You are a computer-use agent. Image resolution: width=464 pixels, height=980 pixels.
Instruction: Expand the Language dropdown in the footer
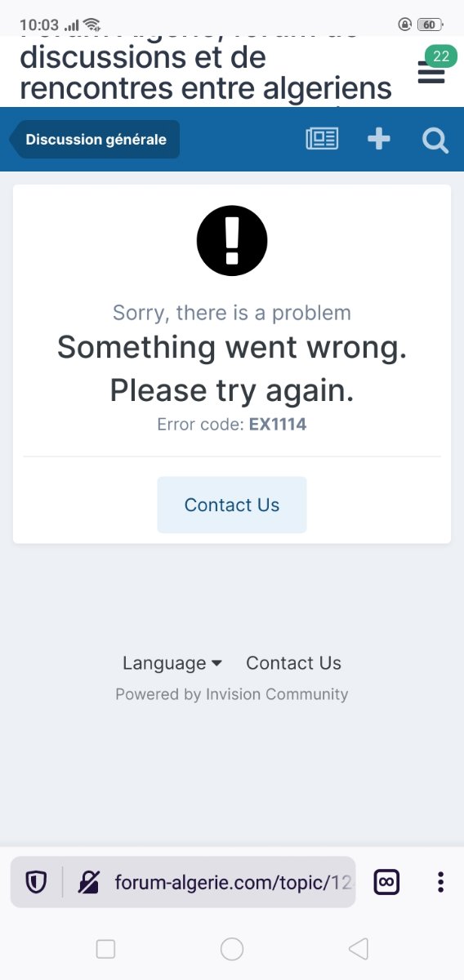(x=172, y=663)
